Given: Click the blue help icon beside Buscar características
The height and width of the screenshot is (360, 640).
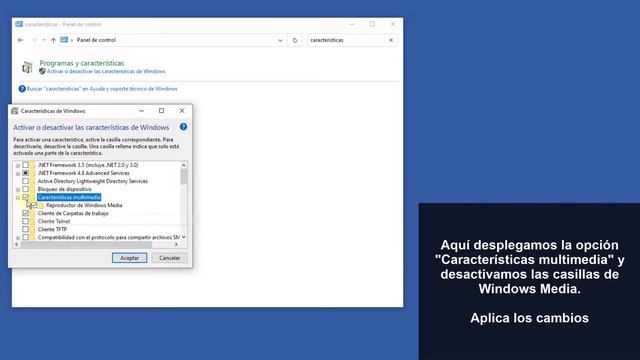Looking at the screenshot, I should [x=22, y=89].
